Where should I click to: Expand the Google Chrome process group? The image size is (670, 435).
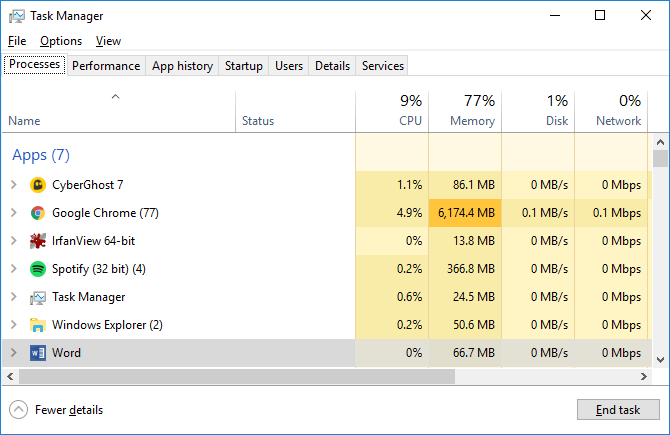pyautogui.click(x=13, y=213)
